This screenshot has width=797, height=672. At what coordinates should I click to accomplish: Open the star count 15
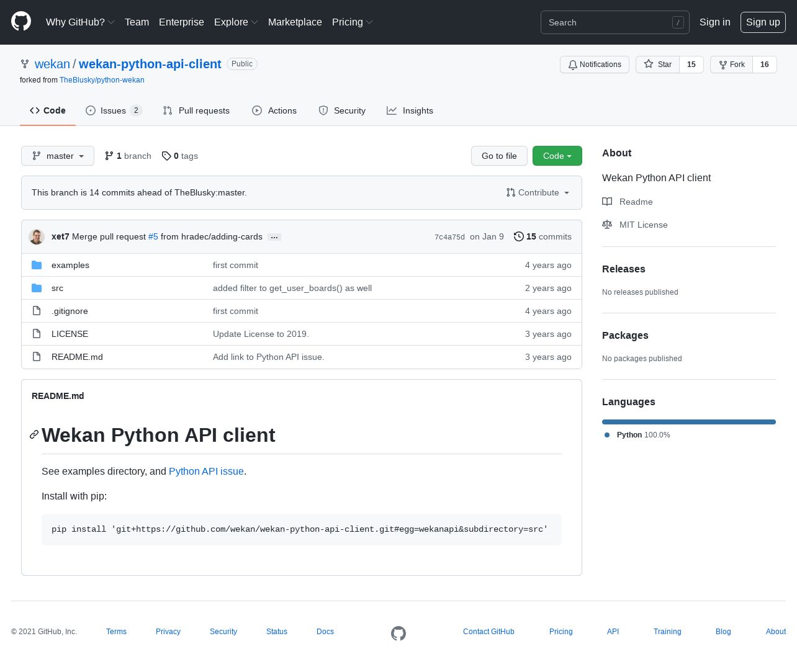[x=691, y=65]
